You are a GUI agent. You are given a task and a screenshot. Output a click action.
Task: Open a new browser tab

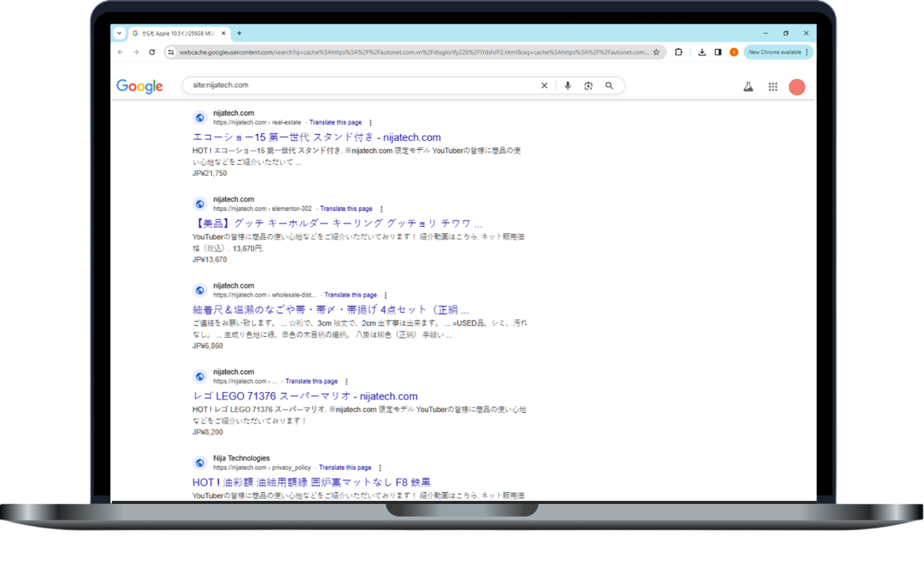pyautogui.click(x=239, y=33)
